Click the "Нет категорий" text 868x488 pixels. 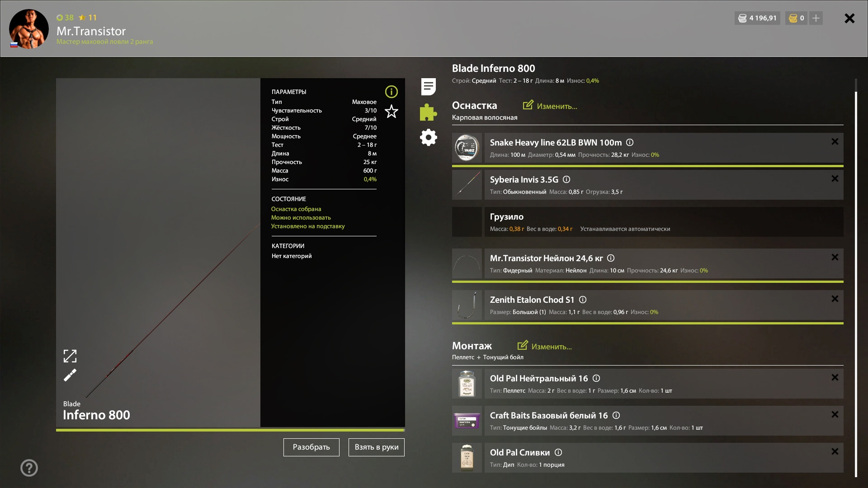(x=292, y=256)
